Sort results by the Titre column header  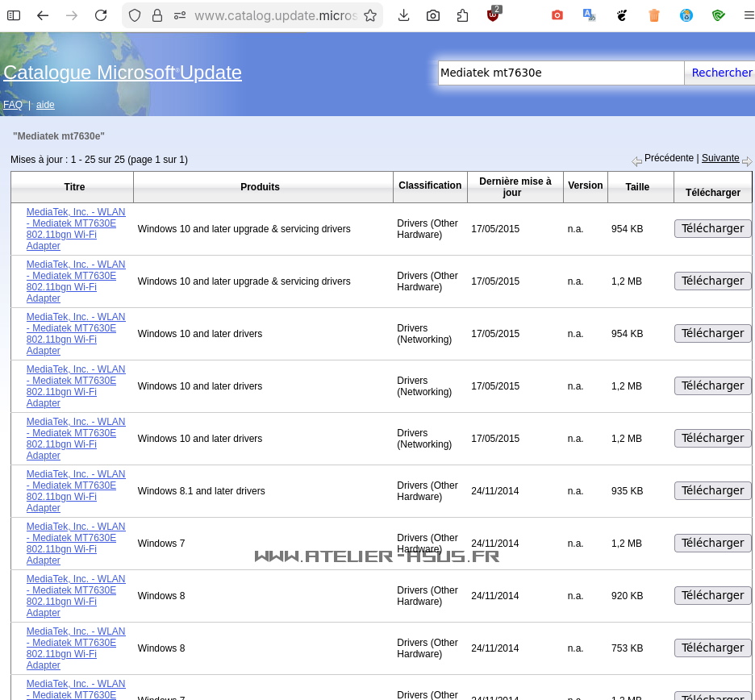74,187
